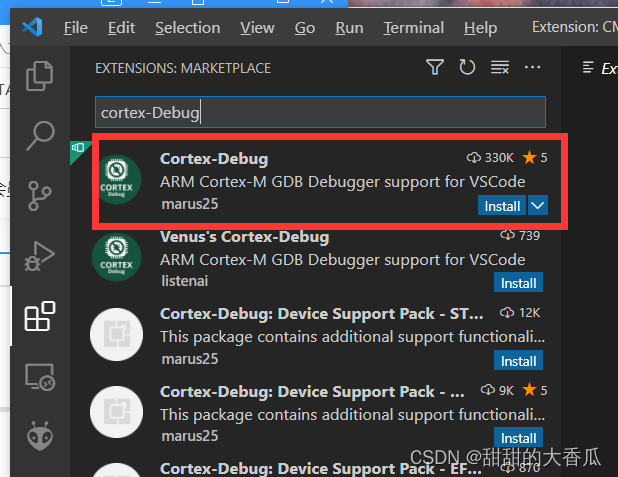The height and width of the screenshot is (477, 618).
Task: Install the 9K downloads Device Support Pack
Action: pyautogui.click(x=518, y=437)
